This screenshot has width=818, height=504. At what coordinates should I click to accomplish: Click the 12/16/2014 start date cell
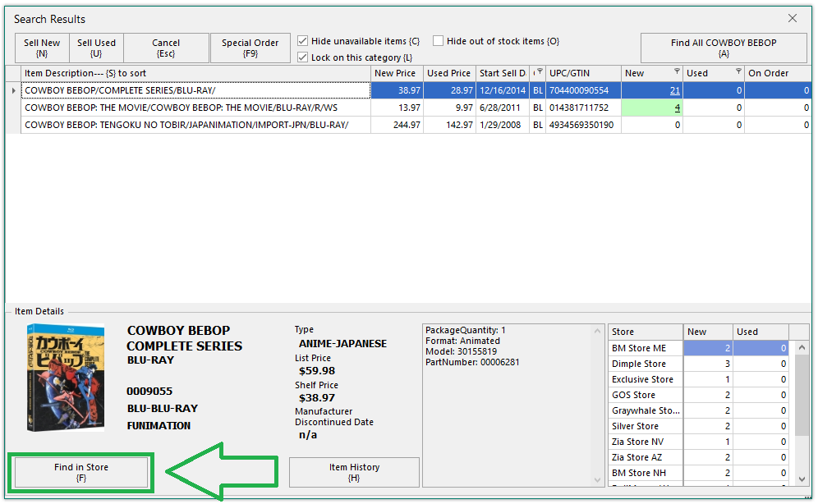click(x=503, y=90)
